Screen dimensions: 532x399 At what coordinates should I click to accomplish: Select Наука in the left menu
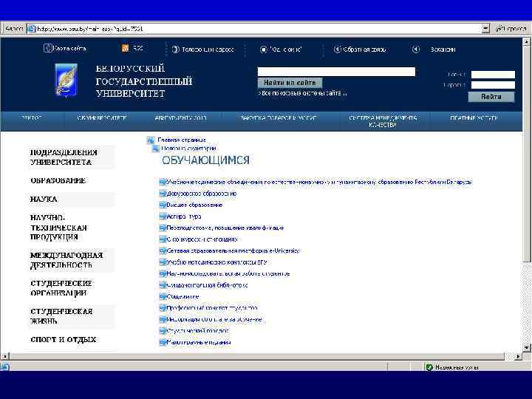[71, 199]
